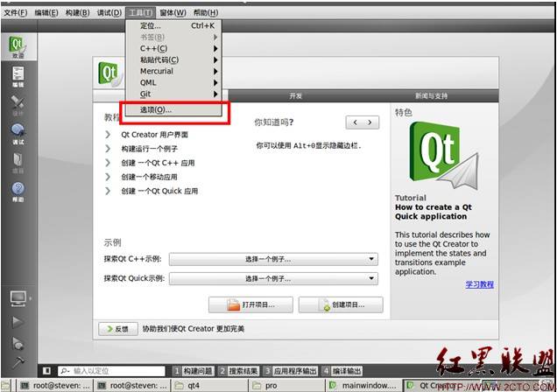Screen dimensions: 557x392
Task: Open Compile Output pane
Action: (x=342, y=371)
